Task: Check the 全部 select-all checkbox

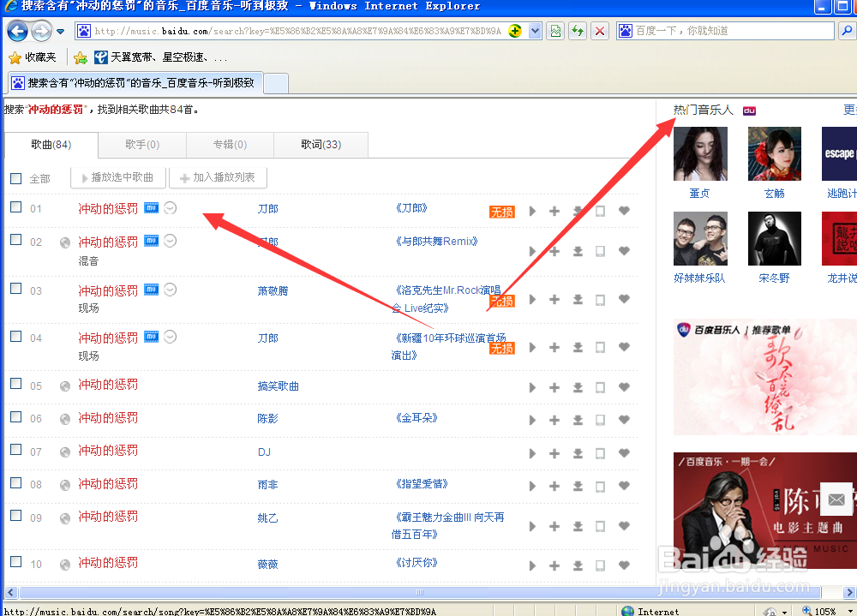Action: (15, 179)
